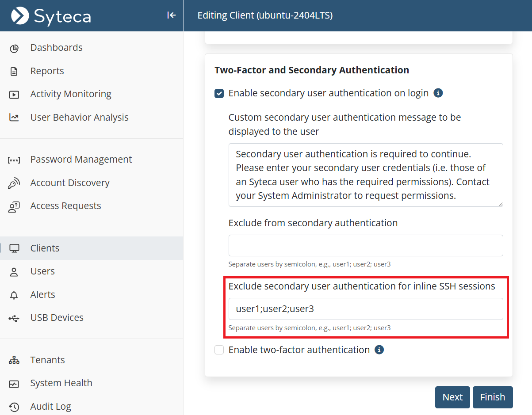Viewport: 532px width, 415px height.
Task: Collapse the sidebar with the arrow icon
Action: tap(171, 15)
